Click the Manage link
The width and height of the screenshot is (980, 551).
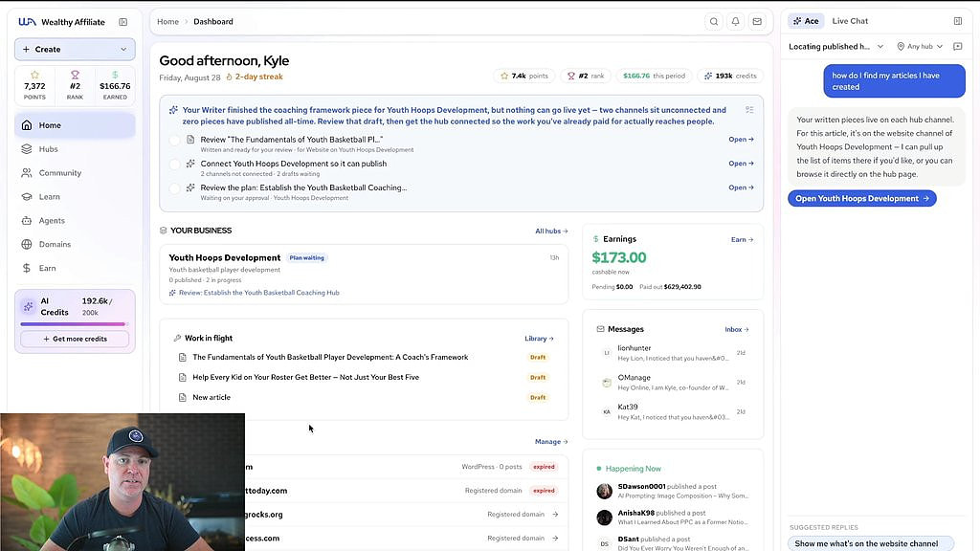tap(551, 442)
